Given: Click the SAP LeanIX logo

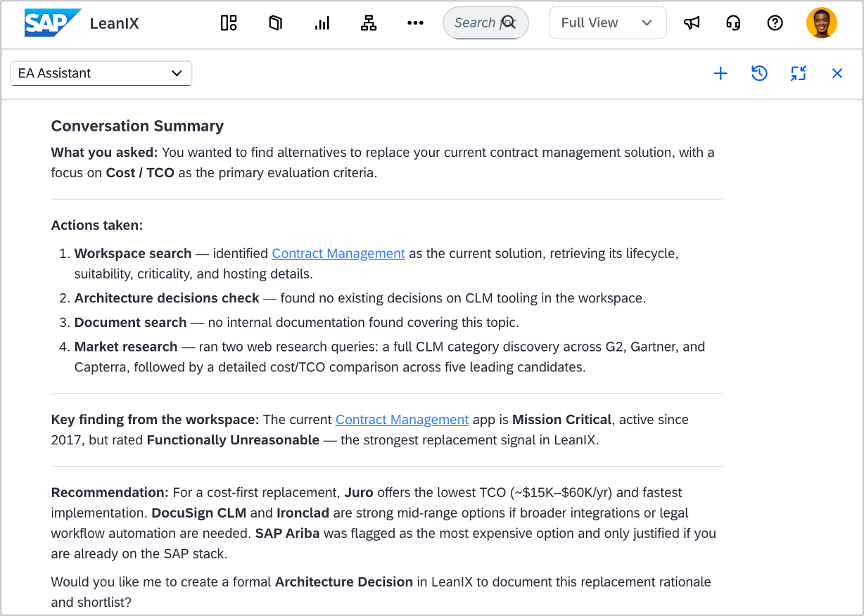Looking at the screenshot, I should click(82, 23).
